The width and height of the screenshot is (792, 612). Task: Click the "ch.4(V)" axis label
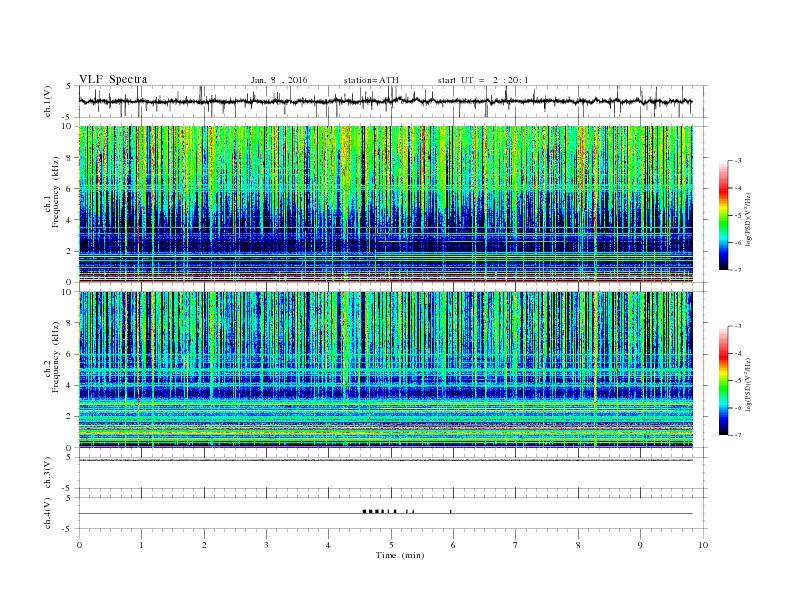tap(48, 513)
